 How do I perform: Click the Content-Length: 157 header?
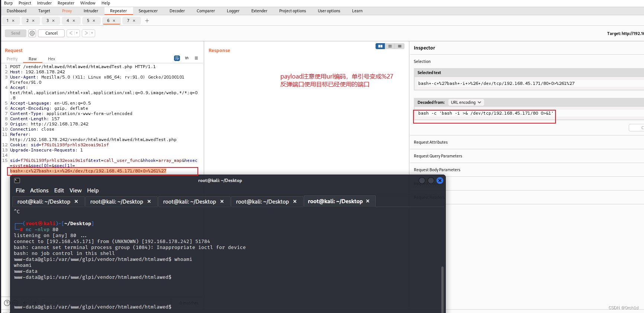[35, 119]
